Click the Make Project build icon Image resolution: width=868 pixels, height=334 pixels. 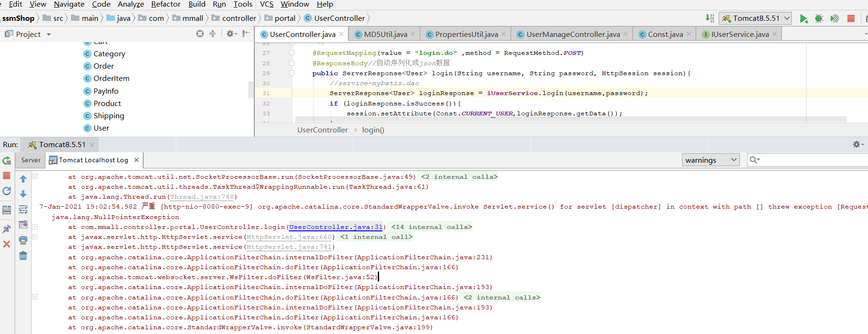710,18
